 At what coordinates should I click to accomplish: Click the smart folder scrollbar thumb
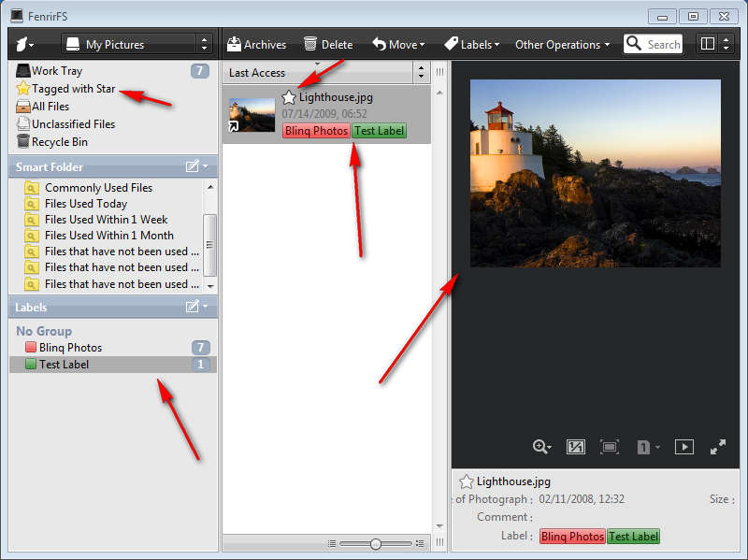point(209,245)
